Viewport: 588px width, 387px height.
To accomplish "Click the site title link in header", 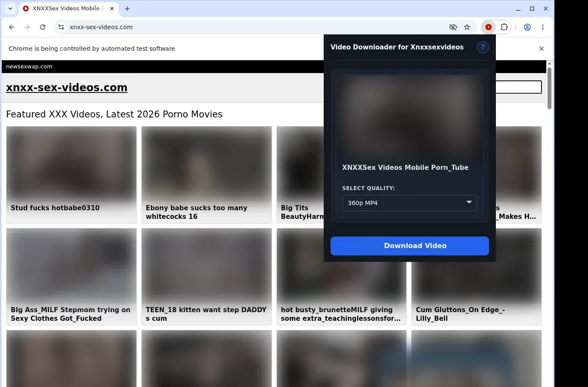I will click(x=67, y=88).
